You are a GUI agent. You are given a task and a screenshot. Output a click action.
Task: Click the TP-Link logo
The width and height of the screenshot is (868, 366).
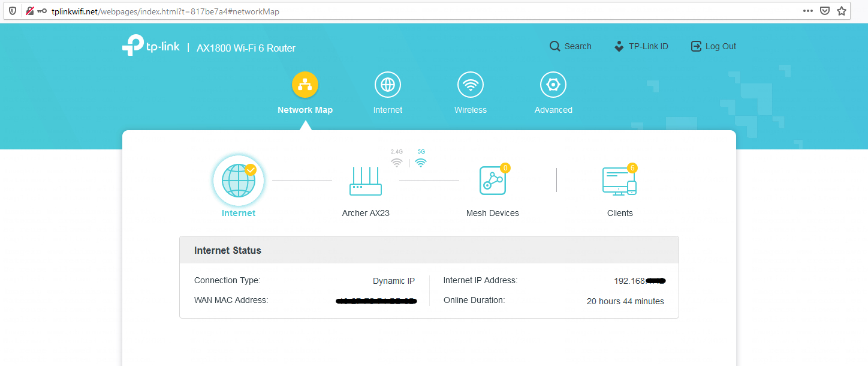pos(150,46)
